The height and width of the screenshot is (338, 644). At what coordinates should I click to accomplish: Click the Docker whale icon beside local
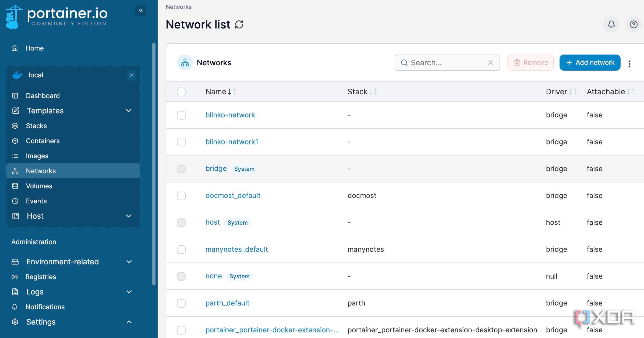pos(17,75)
